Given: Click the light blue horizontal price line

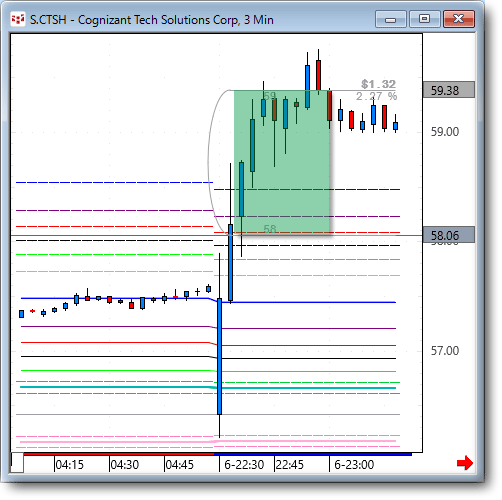Looking at the screenshot, I should [217, 235].
